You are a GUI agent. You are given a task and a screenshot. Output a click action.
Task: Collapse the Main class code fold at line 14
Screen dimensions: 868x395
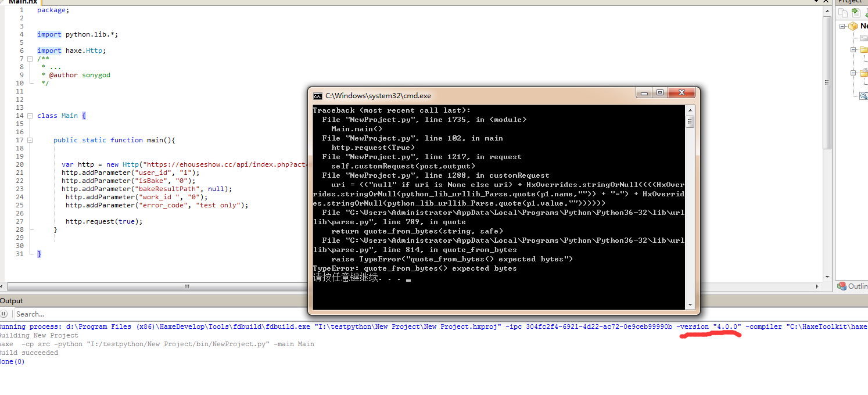click(30, 116)
